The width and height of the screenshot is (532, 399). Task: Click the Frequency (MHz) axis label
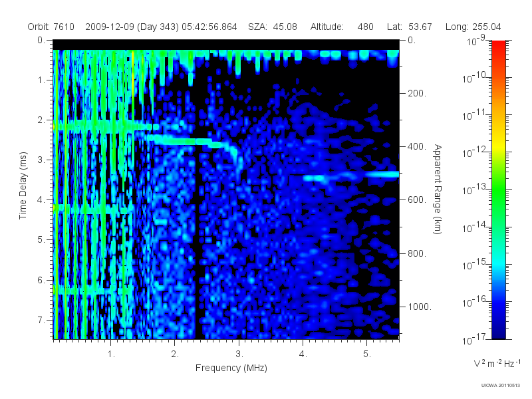pos(231,368)
